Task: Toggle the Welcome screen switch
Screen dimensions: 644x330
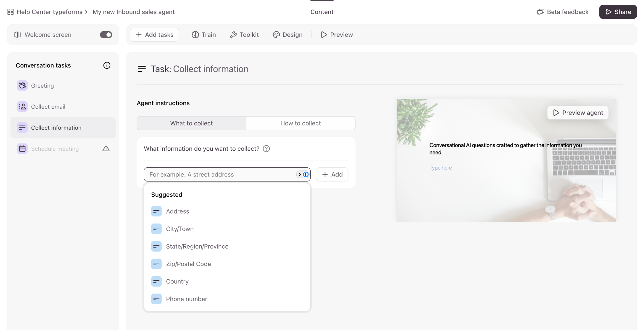Action: [x=106, y=35]
